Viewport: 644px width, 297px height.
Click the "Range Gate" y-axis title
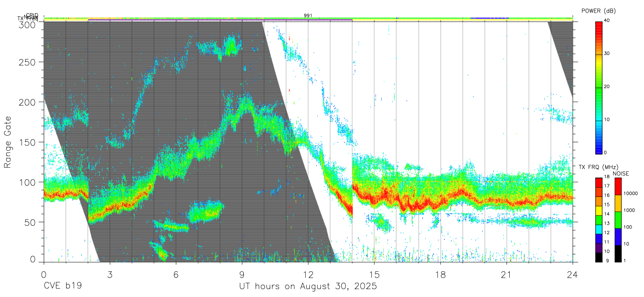pos(8,142)
